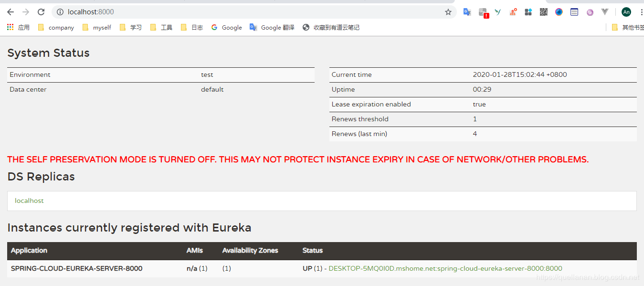Select the uptime value 00:29
Screen dimensions: 644x286
[482, 89]
